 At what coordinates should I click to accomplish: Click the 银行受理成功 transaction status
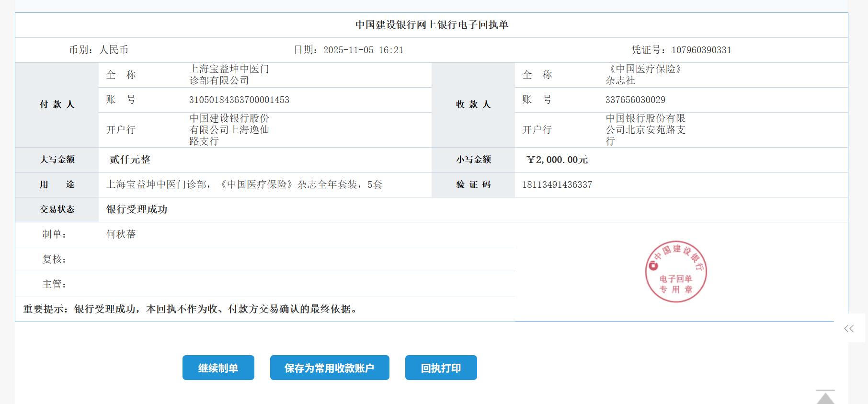pyautogui.click(x=137, y=209)
